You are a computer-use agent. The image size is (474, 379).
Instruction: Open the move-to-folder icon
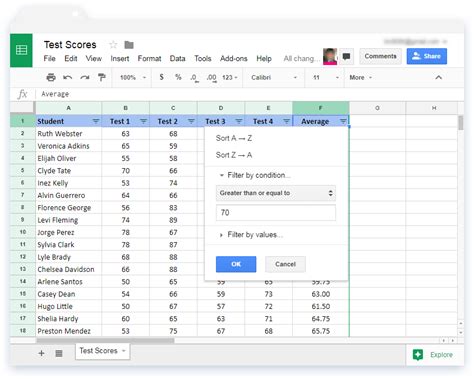coord(129,45)
